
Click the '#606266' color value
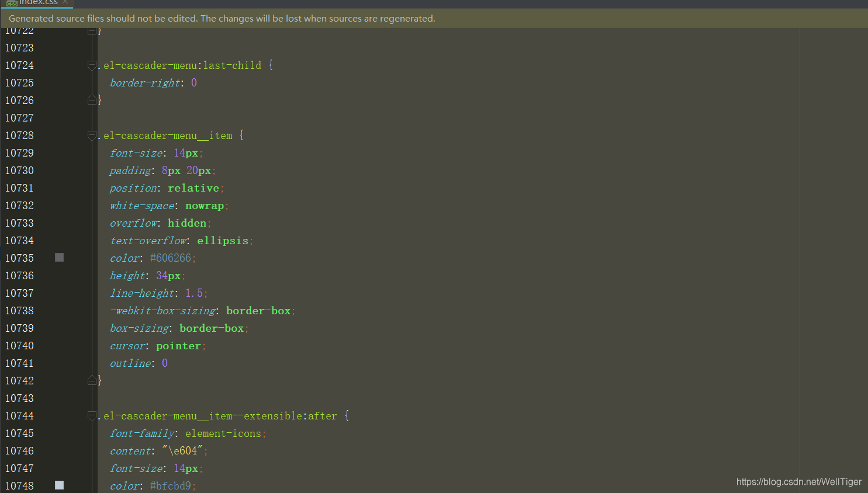(171, 258)
